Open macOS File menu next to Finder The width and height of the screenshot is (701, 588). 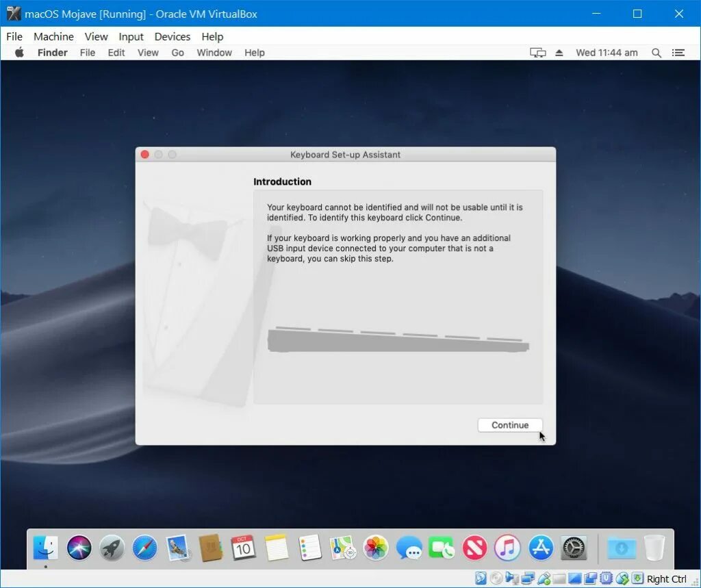pos(87,53)
